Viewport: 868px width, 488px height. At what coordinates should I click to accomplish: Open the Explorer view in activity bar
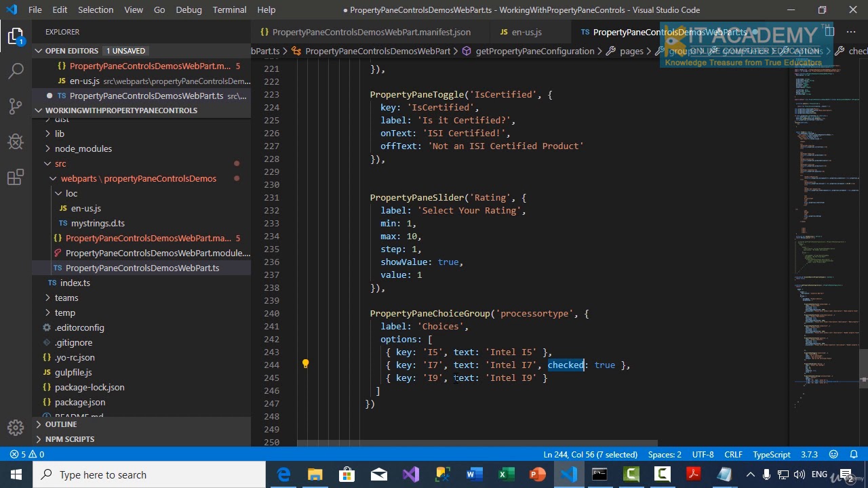(x=16, y=37)
